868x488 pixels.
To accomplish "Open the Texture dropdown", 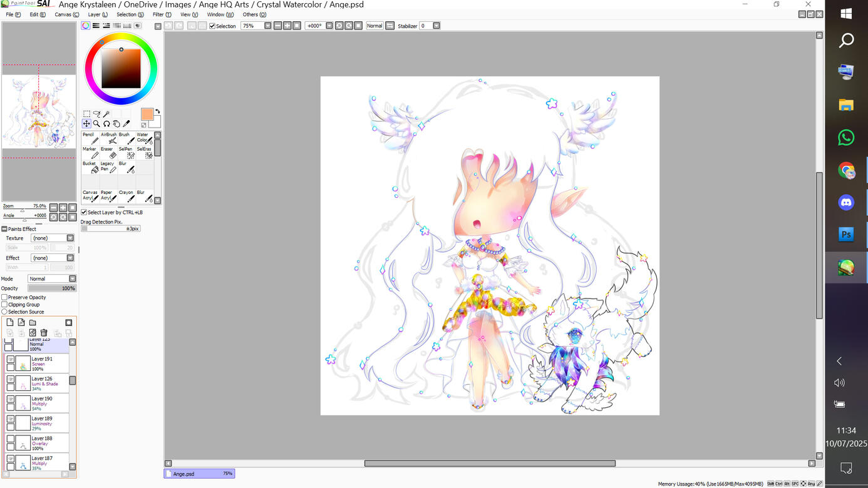I will [70, 238].
